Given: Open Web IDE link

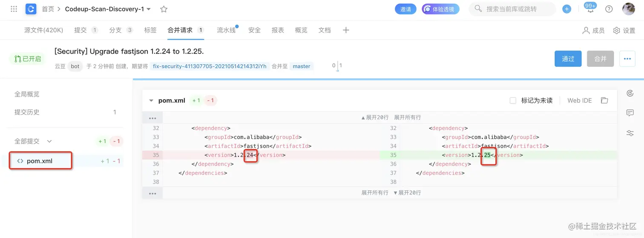Looking at the screenshot, I should 579,100.
